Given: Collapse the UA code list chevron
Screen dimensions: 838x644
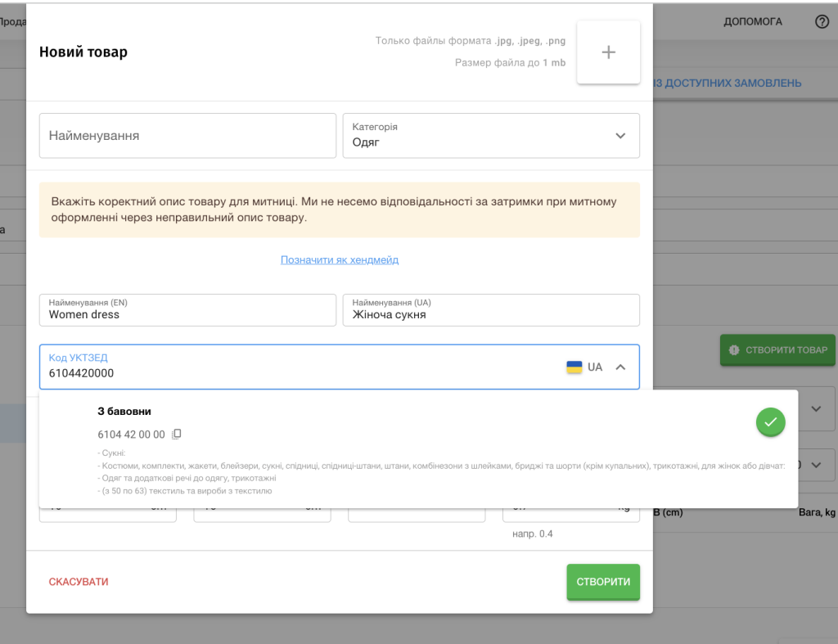Looking at the screenshot, I should (620, 367).
